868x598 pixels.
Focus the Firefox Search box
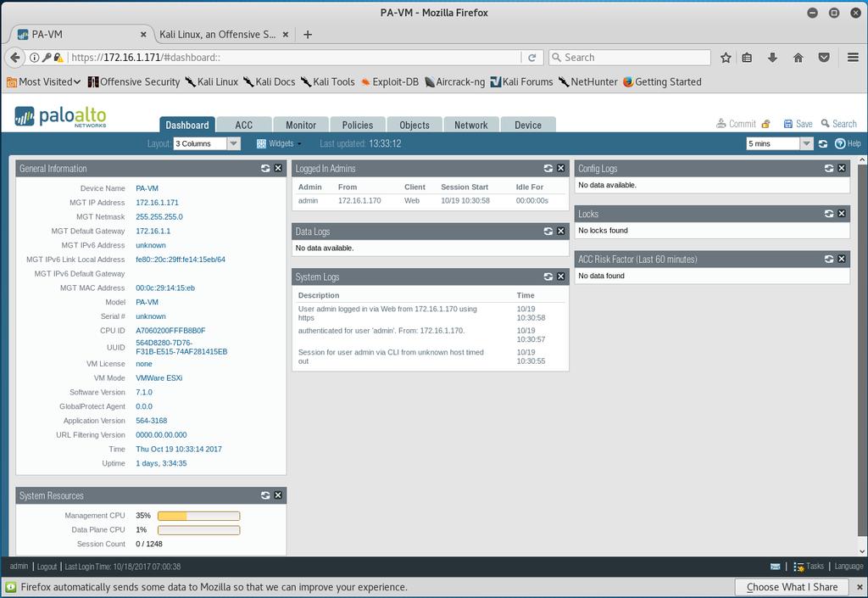point(630,58)
